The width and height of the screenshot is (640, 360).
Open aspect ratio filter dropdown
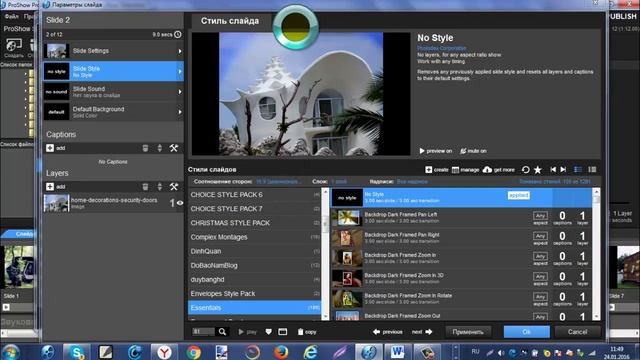click(x=277, y=182)
